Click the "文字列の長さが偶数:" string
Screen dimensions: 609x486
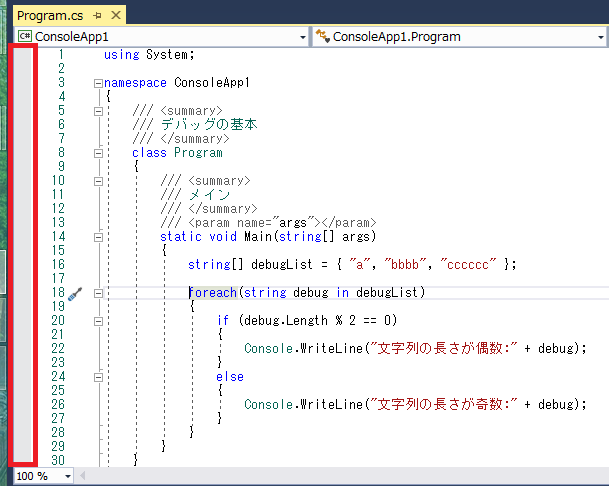[442, 348]
